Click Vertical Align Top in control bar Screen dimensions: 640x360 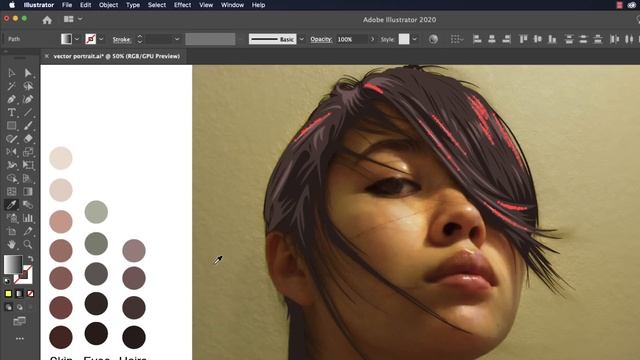point(523,39)
